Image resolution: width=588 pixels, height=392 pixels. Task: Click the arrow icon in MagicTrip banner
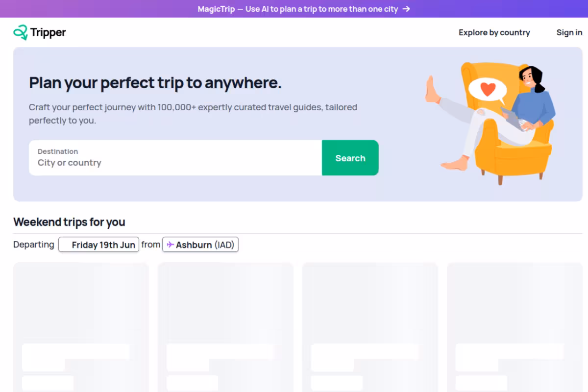[406, 9]
